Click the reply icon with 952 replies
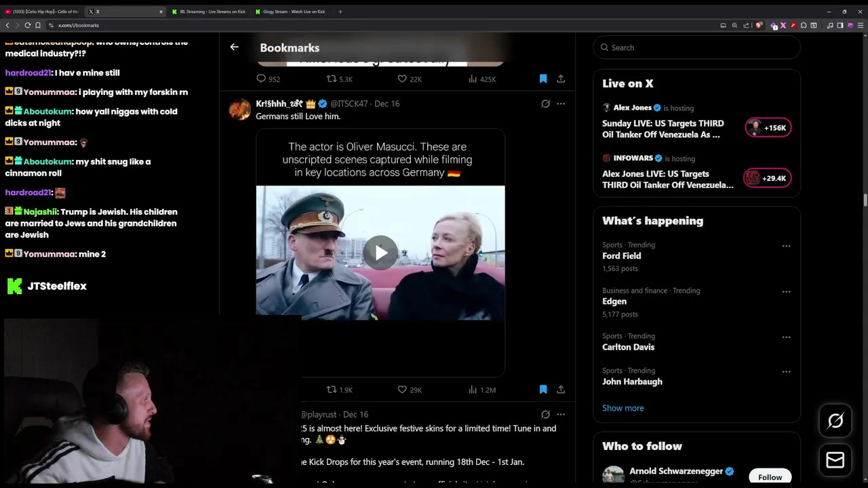868x488 pixels. click(x=261, y=79)
